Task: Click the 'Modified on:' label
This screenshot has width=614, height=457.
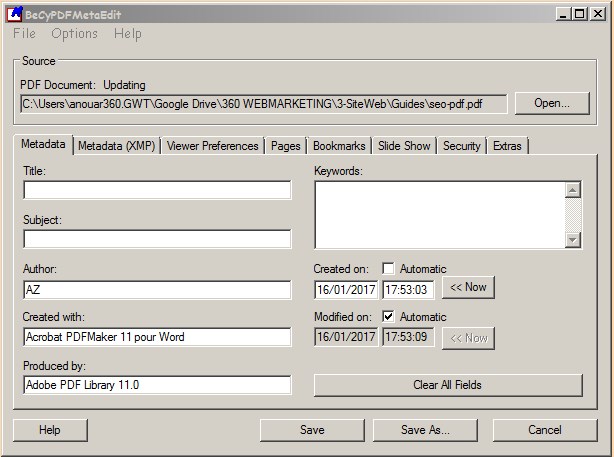Action: (343, 317)
